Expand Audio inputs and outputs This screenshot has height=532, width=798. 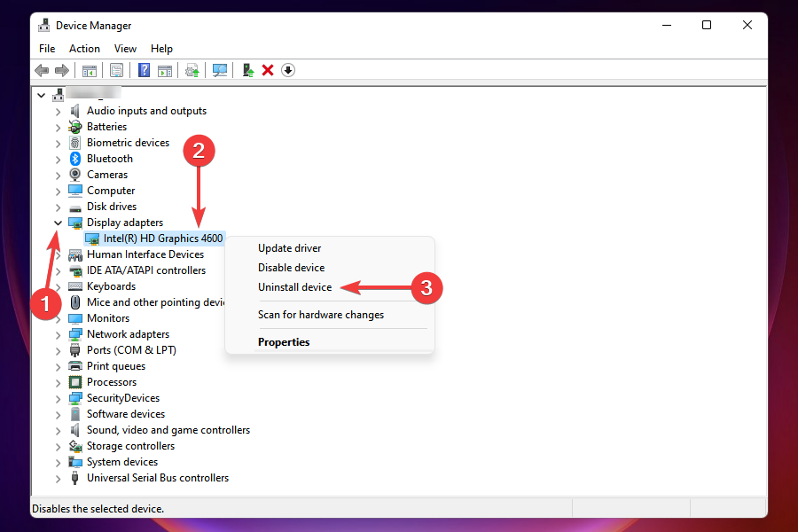point(58,112)
